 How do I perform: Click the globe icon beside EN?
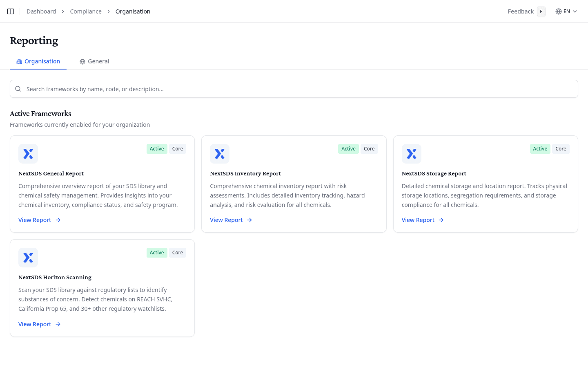[x=559, y=11]
